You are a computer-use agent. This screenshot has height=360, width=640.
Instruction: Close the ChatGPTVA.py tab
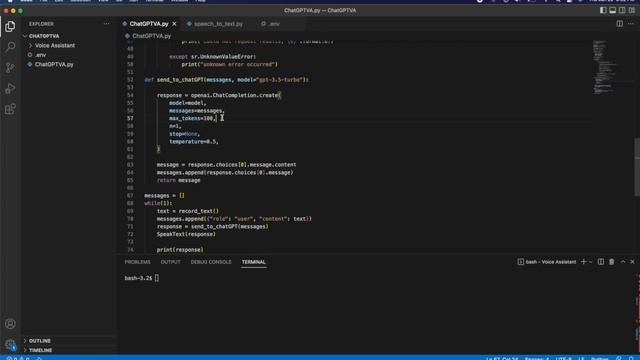point(174,24)
